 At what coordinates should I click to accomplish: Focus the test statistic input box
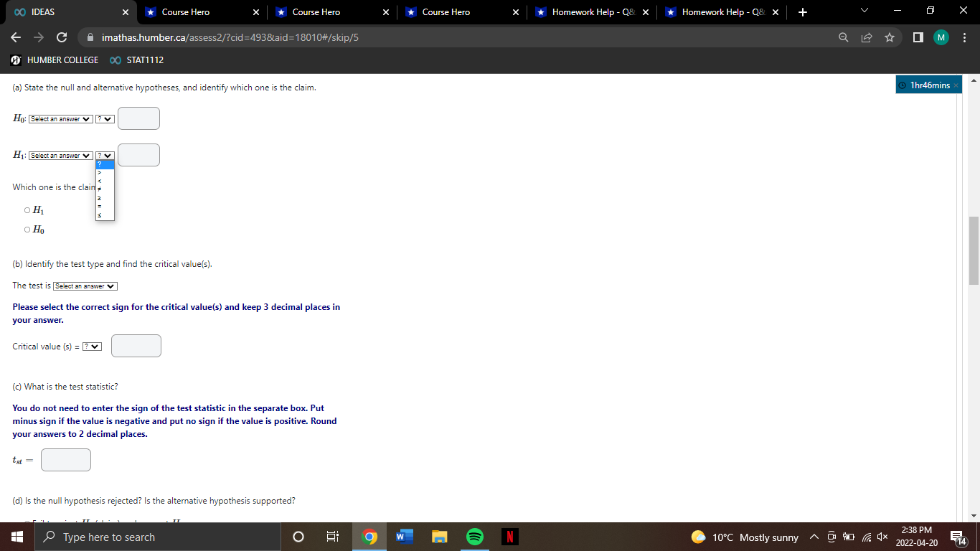[66, 460]
